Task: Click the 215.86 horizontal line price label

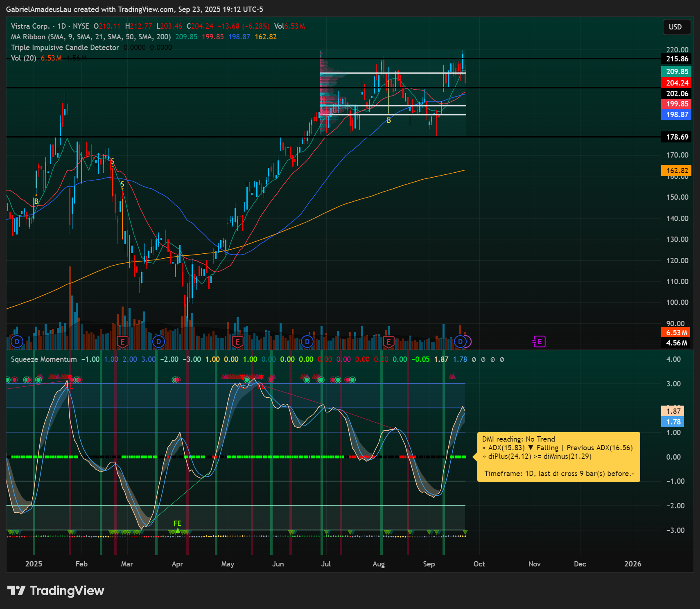Action: (676, 59)
